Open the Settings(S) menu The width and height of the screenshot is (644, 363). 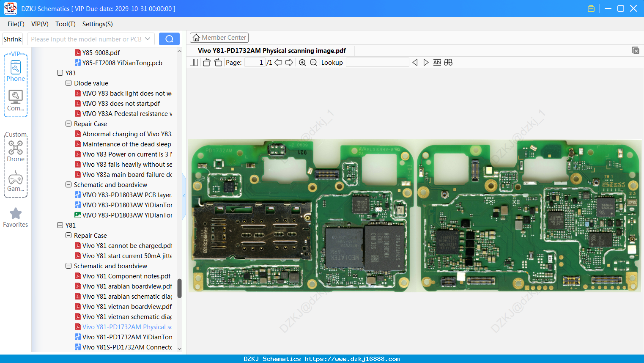pyautogui.click(x=98, y=24)
